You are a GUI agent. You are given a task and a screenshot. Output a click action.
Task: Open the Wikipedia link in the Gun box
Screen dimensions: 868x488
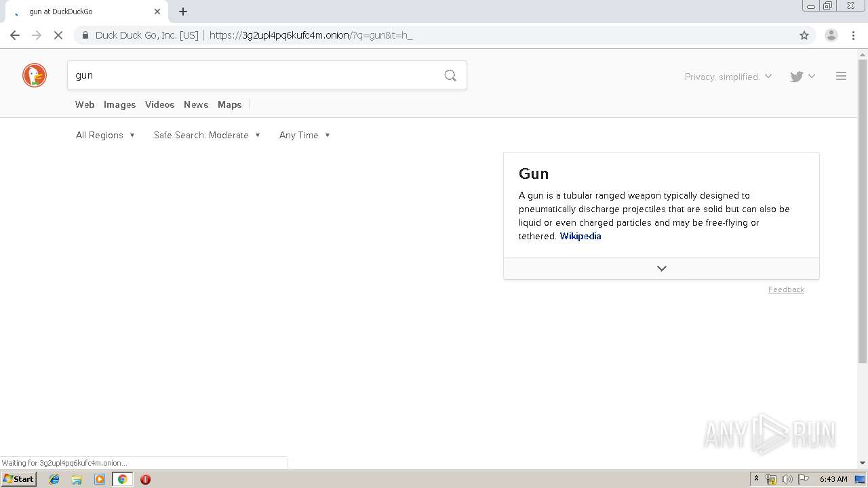click(580, 236)
